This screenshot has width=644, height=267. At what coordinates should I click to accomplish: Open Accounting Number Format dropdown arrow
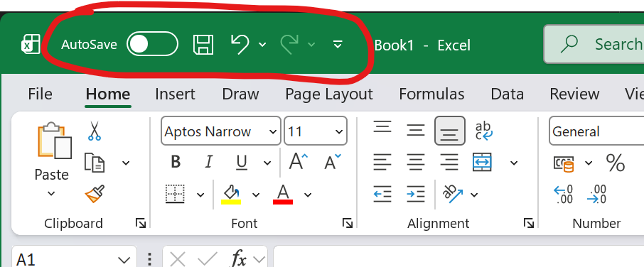point(589,163)
